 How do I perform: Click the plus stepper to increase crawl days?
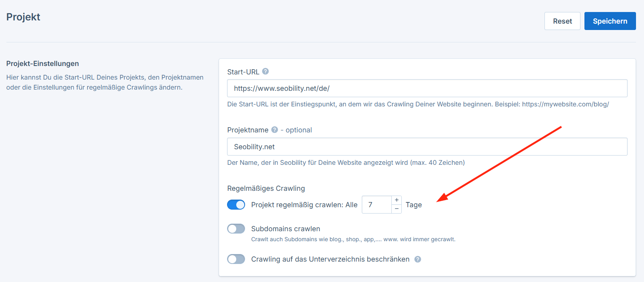point(396,200)
